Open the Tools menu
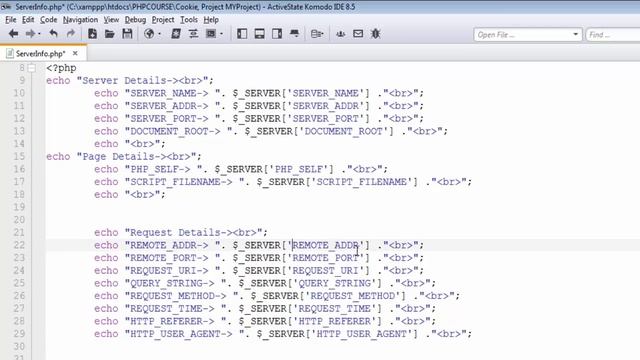This screenshot has width=640, height=360. pyautogui.click(x=189, y=20)
